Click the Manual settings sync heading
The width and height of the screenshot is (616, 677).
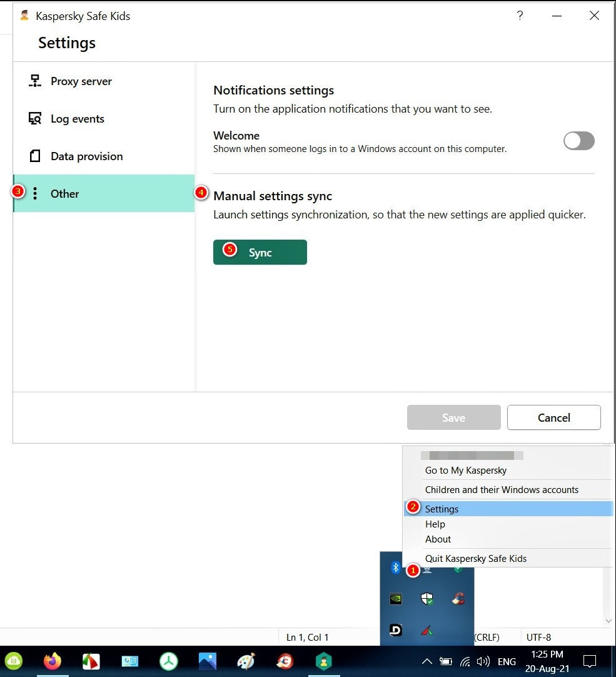273,196
